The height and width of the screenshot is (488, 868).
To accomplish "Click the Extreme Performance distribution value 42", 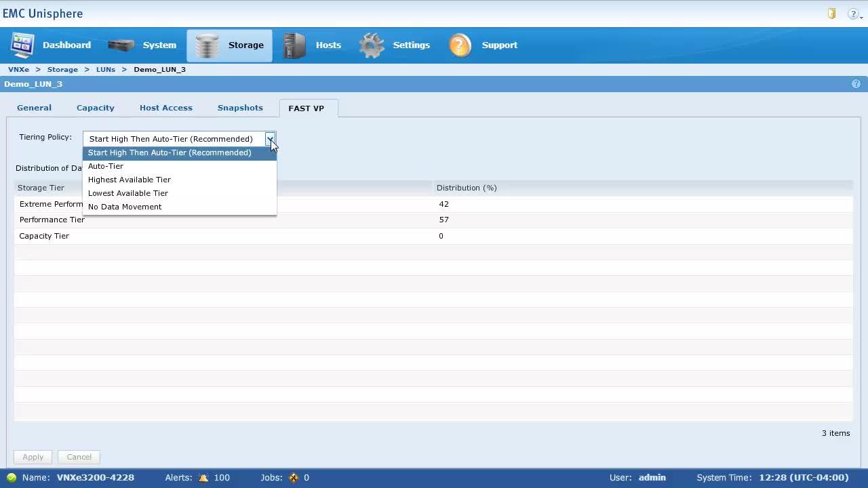I will click(444, 204).
